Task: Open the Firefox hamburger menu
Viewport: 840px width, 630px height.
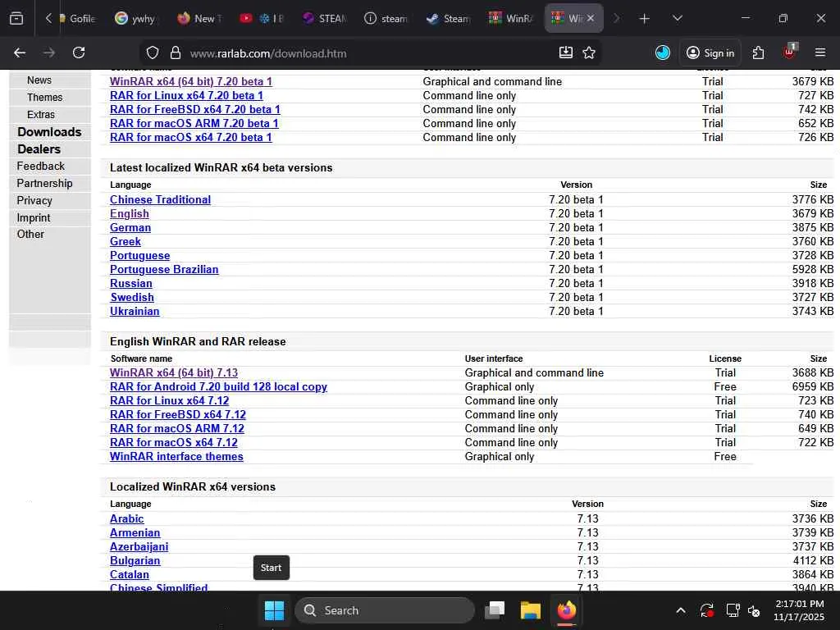Action: pos(820,52)
